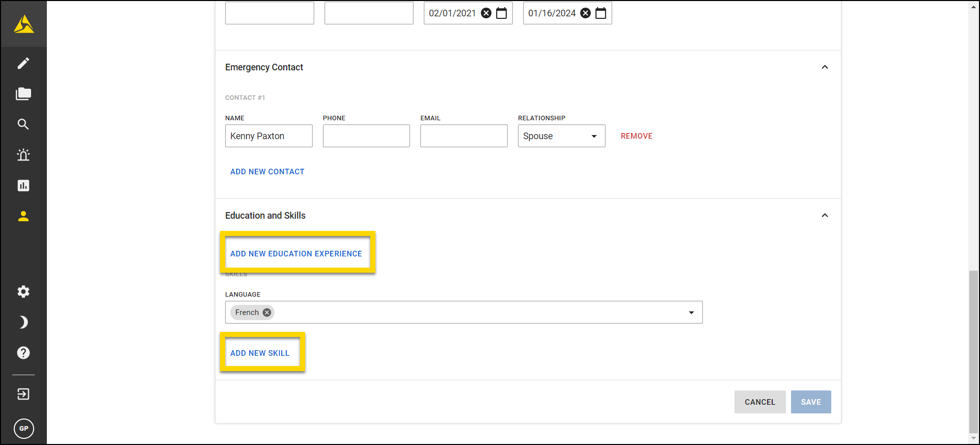Expand the Language dropdown list
Screen dimensions: 980x445
(691, 312)
